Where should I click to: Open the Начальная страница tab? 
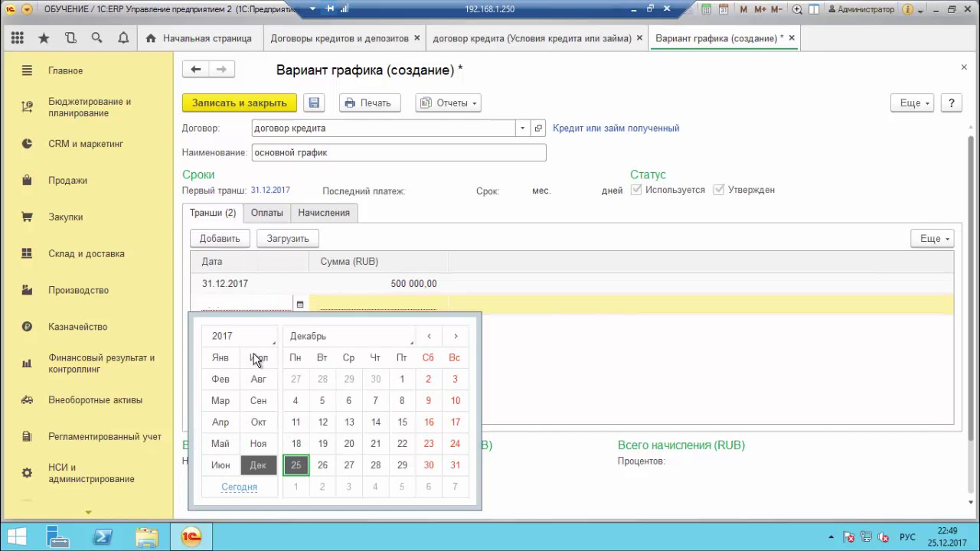[x=198, y=38]
